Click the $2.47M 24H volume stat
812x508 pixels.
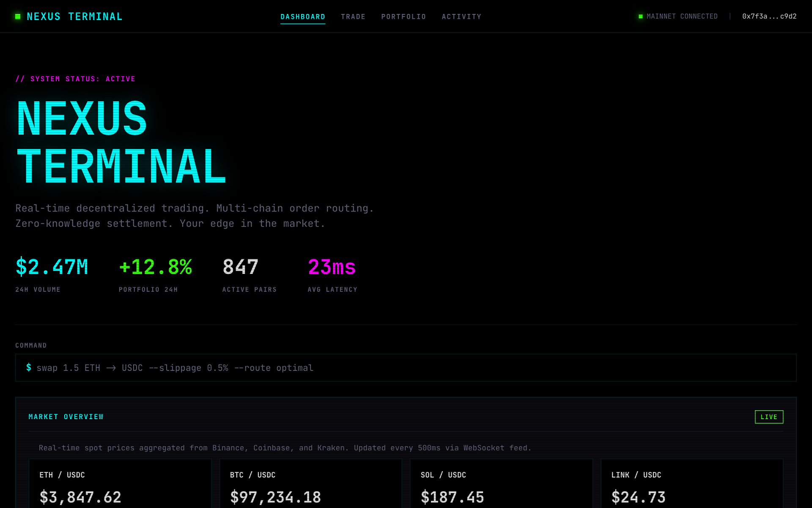[x=52, y=268]
